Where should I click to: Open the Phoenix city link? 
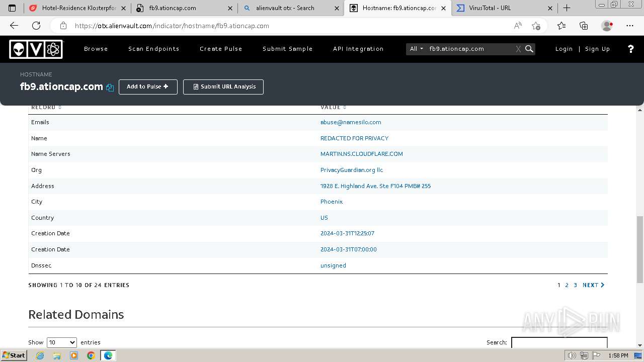coord(332,202)
